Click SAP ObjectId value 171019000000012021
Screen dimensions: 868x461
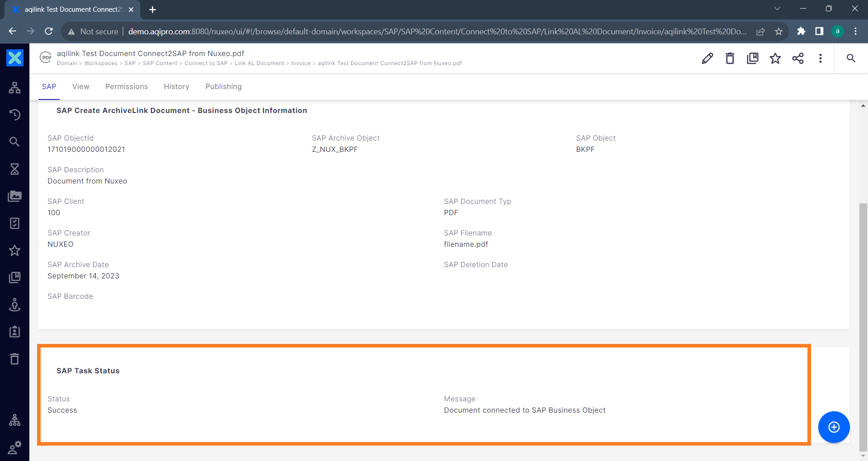[86, 150]
